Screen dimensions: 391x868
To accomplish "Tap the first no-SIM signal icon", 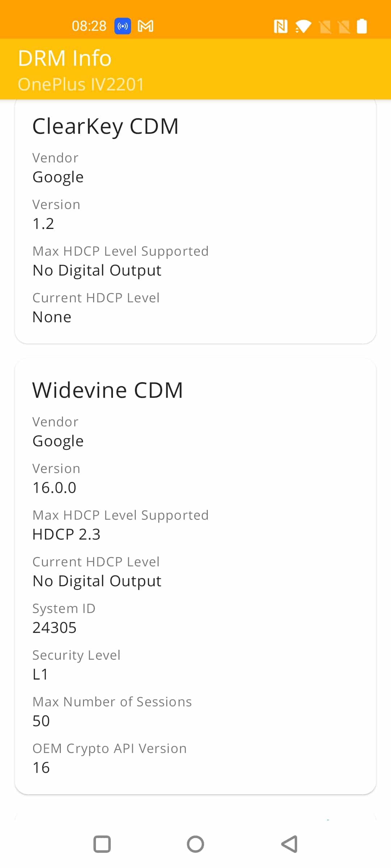I will (x=325, y=26).
